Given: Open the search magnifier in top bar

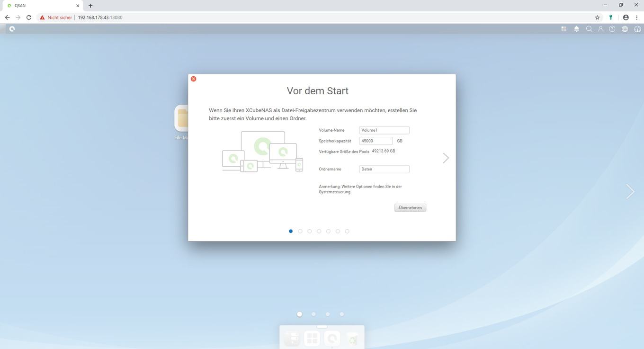Looking at the screenshot, I should pyautogui.click(x=589, y=29).
